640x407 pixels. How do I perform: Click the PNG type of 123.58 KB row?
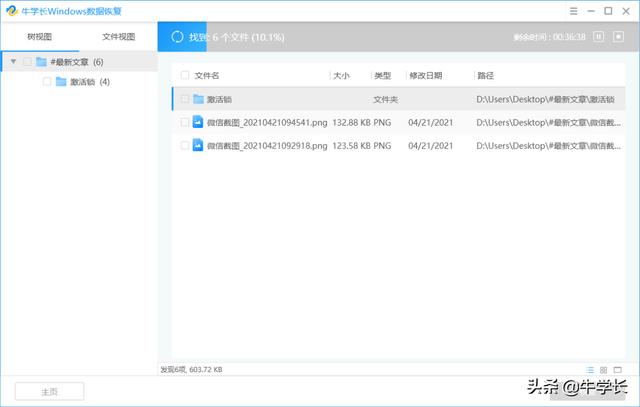(x=382, y=146)
